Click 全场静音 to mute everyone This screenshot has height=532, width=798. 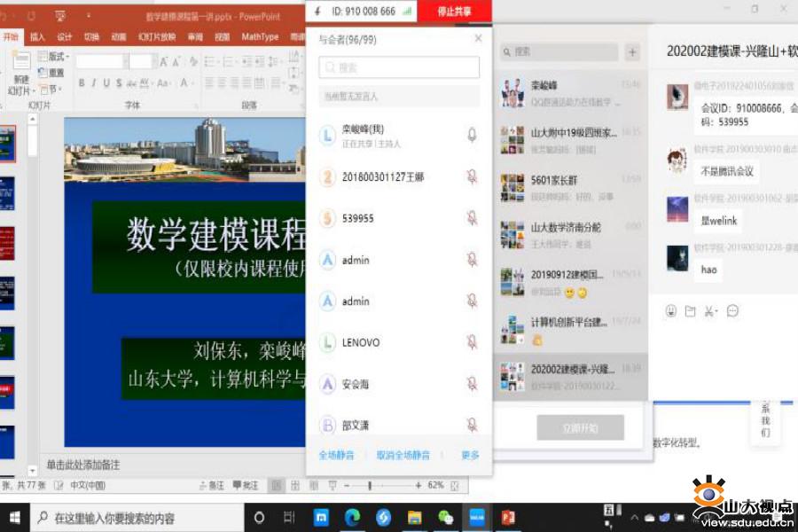pos(336,455)
